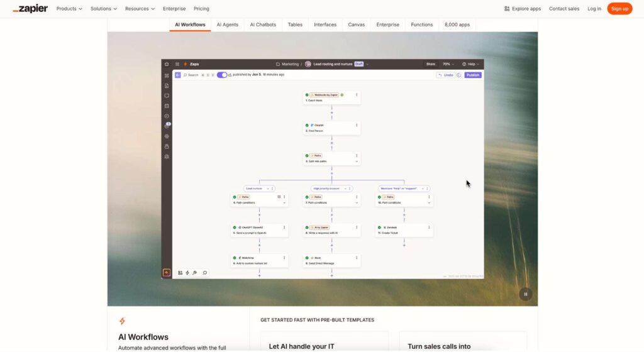644x362 pixels.
Task: Click the Publish button in the Zap editor
Action: tap(472, 74)
